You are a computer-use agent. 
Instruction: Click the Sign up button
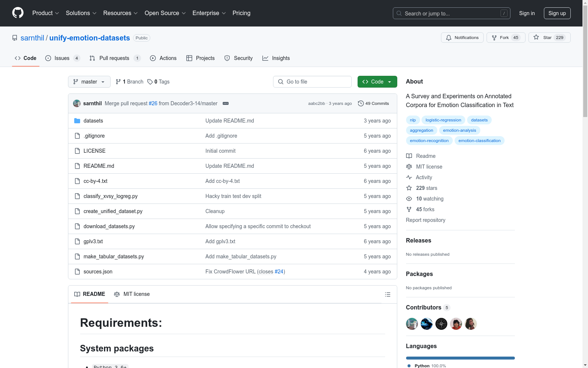[557, 13]
